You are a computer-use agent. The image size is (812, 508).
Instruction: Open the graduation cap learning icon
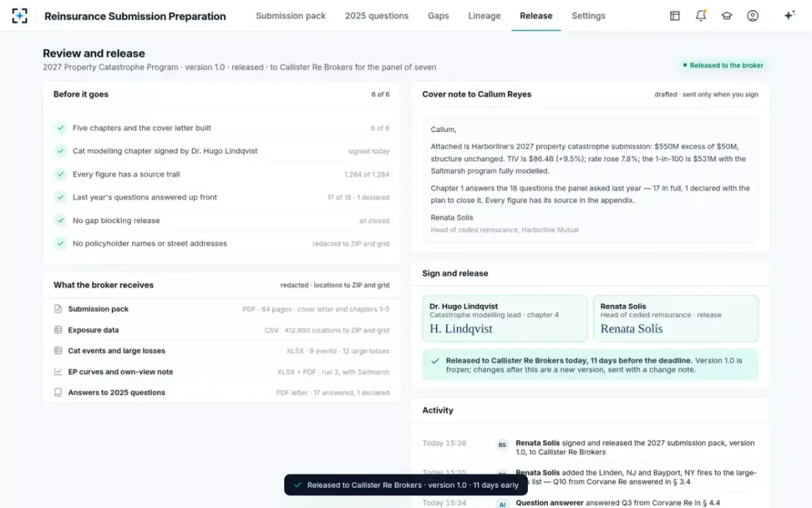pos(727,16)
